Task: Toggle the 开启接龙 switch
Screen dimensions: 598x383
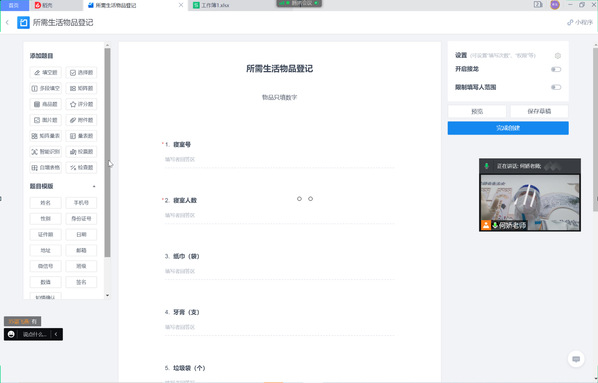Action: coord(556,69)
